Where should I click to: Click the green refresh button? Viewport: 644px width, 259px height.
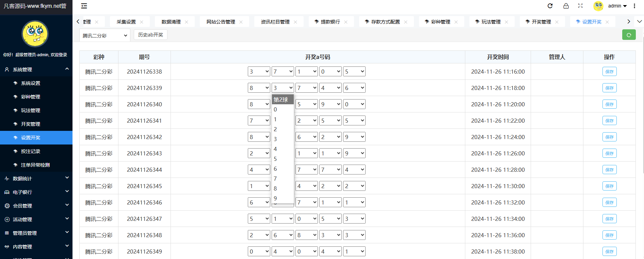pyautogui.click(x=629, y=35)
